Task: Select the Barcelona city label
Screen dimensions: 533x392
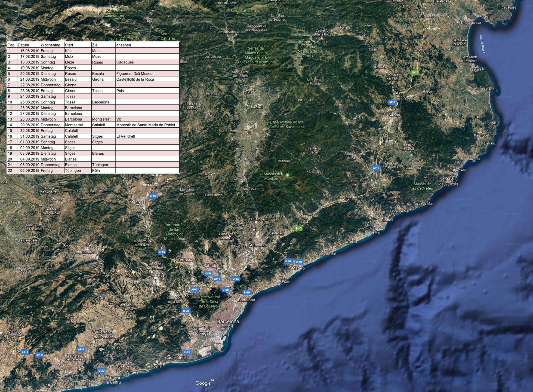Action: pos(228,321)
